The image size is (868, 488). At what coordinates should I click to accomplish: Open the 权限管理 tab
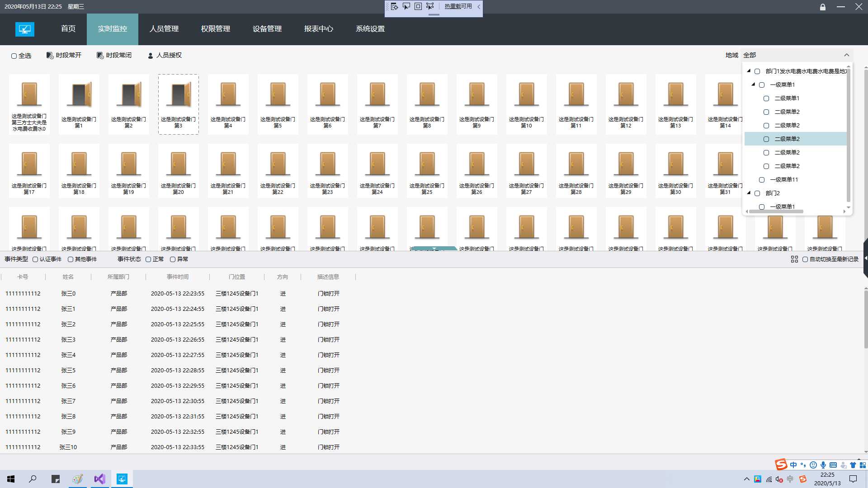tap(216, 29)
